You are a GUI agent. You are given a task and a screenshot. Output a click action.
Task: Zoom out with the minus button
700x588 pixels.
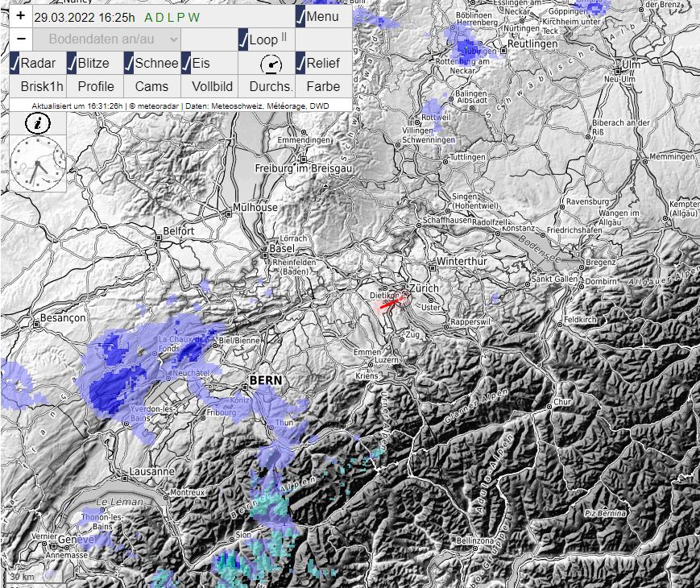[21, 39]
